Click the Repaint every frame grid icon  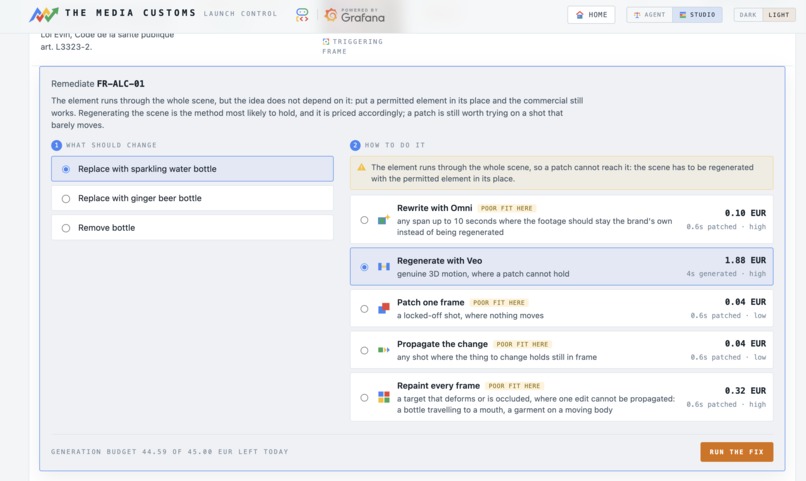tap(383, 397)
